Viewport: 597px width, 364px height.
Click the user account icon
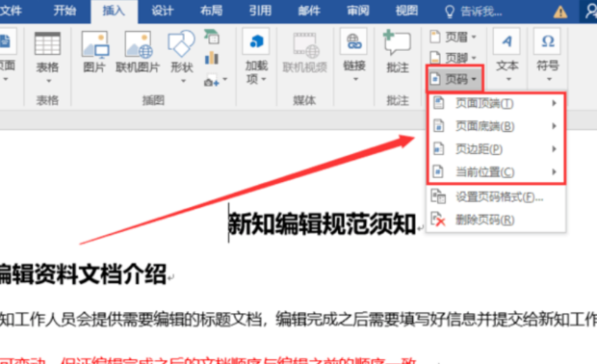(590, 12)
